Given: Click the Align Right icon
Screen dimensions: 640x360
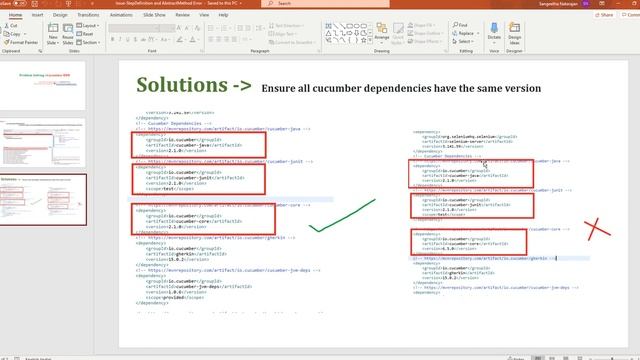Looking at the screenshot, I should (226, 40).
